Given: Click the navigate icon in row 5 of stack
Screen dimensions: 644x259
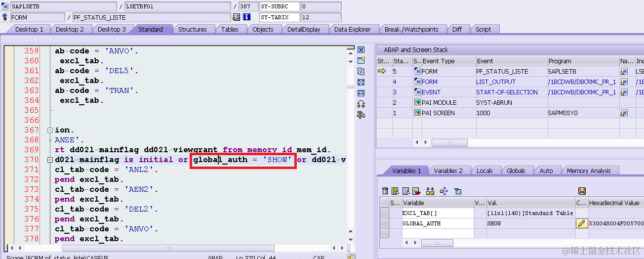Looking at the screenshot, I should coord(624,72).
